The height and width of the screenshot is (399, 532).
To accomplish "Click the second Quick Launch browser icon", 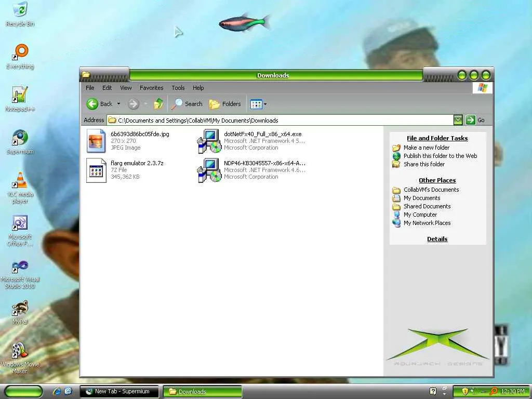I will coord(68,391).
